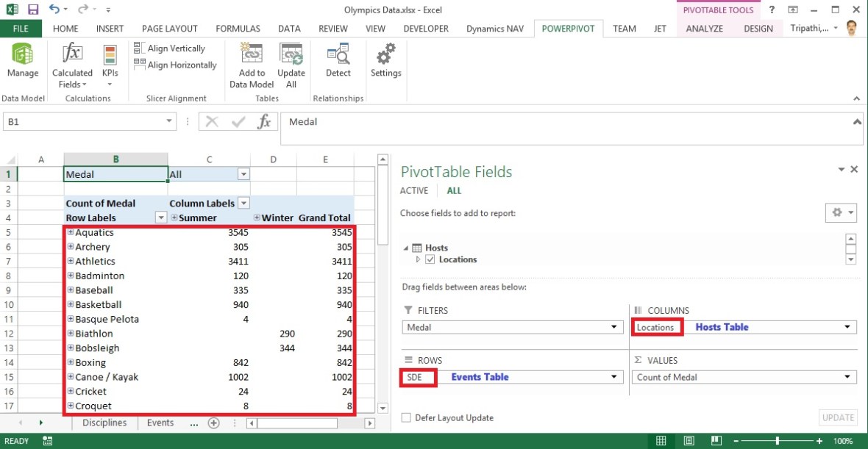Switch to ALL fields view
Screen dimensions: 868x449
click(454, 190)
